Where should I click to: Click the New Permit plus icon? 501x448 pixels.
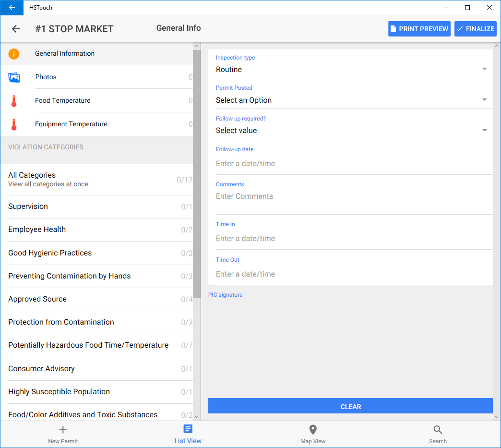click(x=63, y=429)
